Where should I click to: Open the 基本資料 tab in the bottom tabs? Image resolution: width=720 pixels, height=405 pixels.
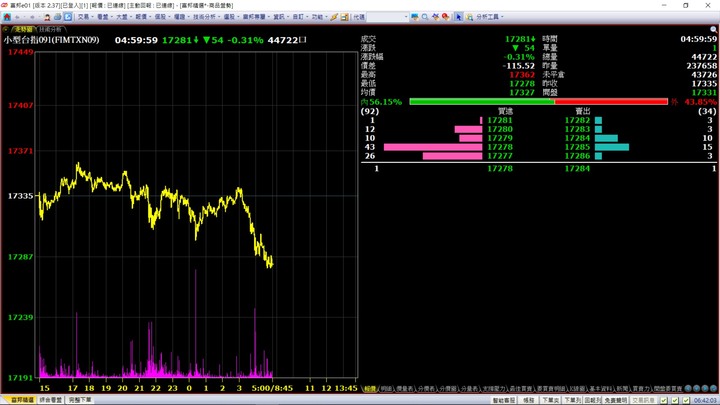coord(600,389)
